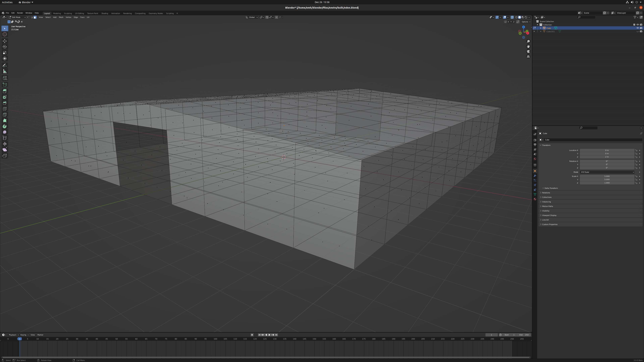Select the Annotate pencil tool
Viewport: 644px width, 362px height.
click(5, 66)
